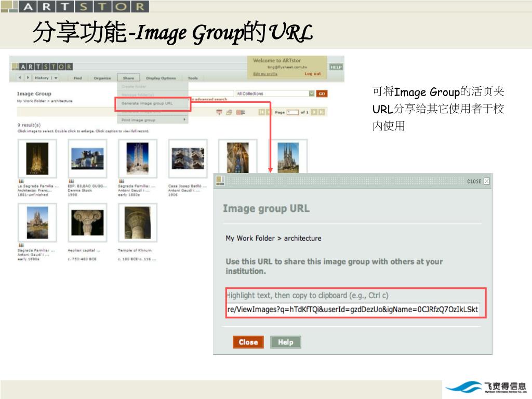Click the stacked images icon in toolbar
The width and height of the screenshot is (532, 399).
coord(229,112)
